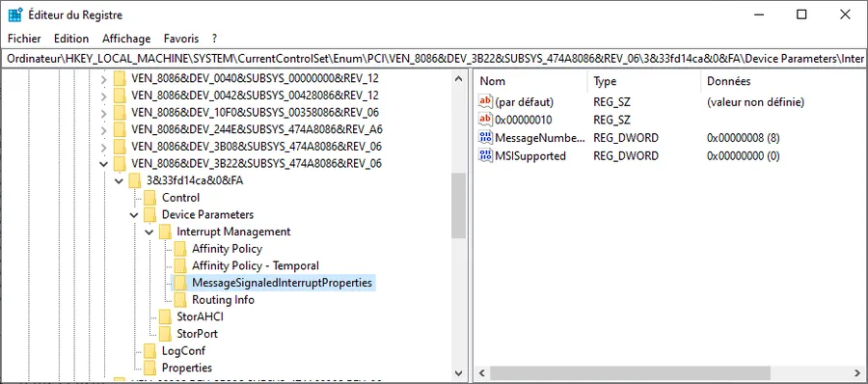Image resolution: width=868 pixels, height=384 pixels.
Task: Select the MSISupported value name
Action: click(x=530, y=155)
